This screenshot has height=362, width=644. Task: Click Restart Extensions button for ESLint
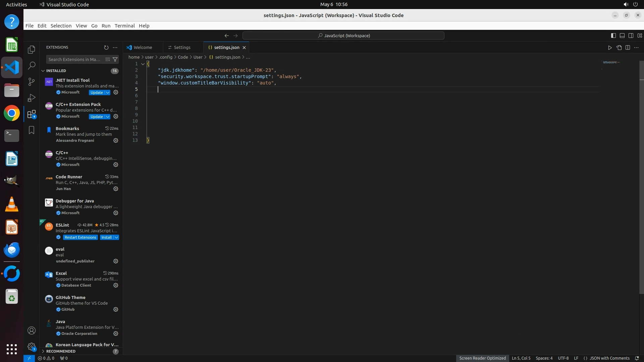click(x=80, y=237)
